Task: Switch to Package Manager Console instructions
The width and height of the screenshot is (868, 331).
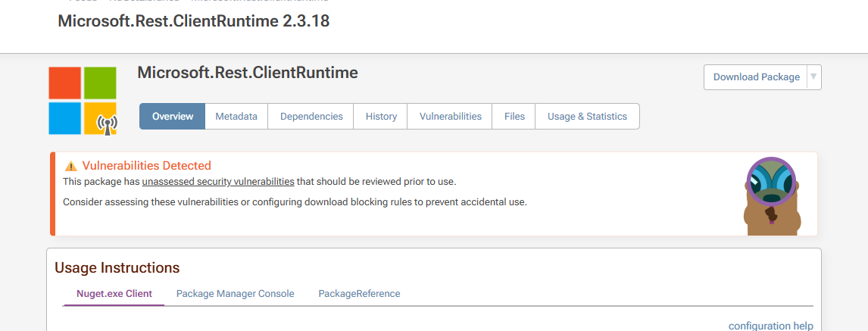Action: (x=235, y=294)
